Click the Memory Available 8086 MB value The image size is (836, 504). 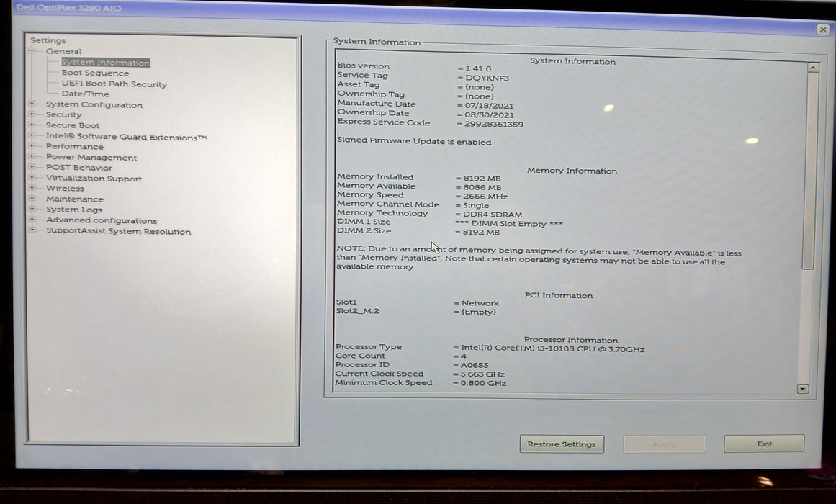482,188
